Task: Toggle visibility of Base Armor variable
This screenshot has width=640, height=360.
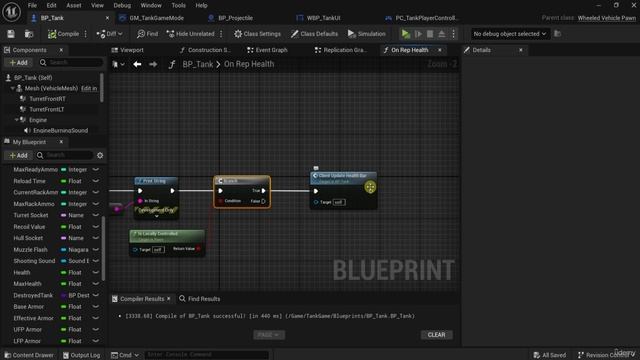Action: click(x=96, y=307)
